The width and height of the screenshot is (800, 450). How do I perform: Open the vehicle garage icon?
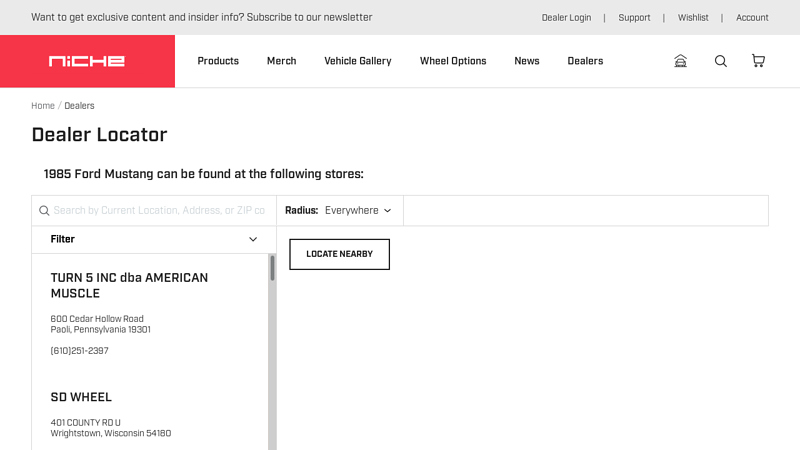(681, 61)
